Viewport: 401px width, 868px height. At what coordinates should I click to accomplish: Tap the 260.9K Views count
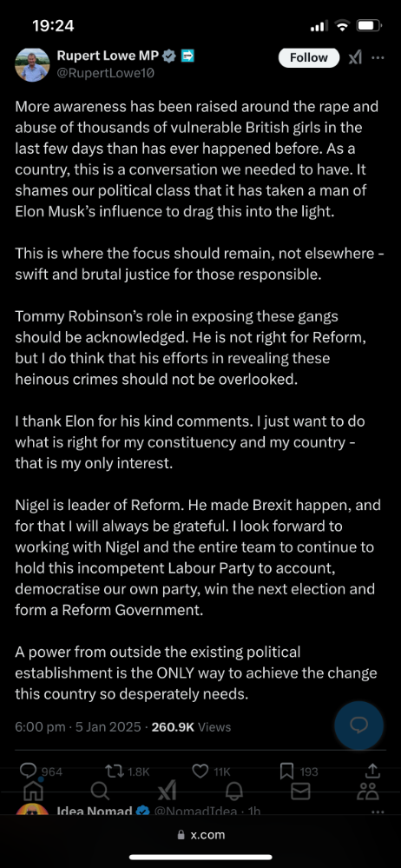pos(191,727)
